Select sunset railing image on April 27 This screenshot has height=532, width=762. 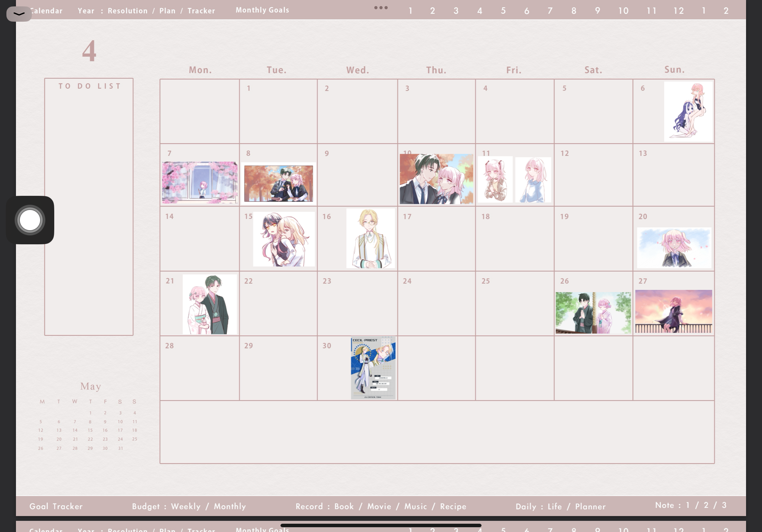pyautogui.click(x=674, y=311)
